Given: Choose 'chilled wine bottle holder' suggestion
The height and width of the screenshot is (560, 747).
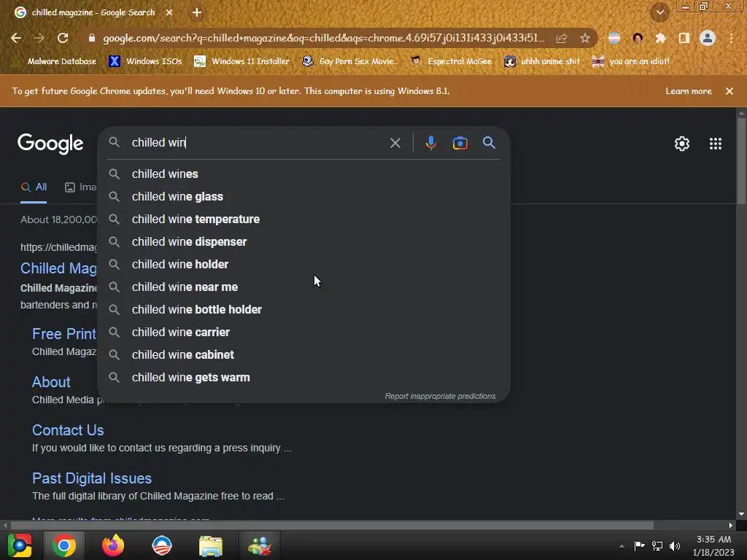Looking at the screenshot, I should (x=303, y=309).
